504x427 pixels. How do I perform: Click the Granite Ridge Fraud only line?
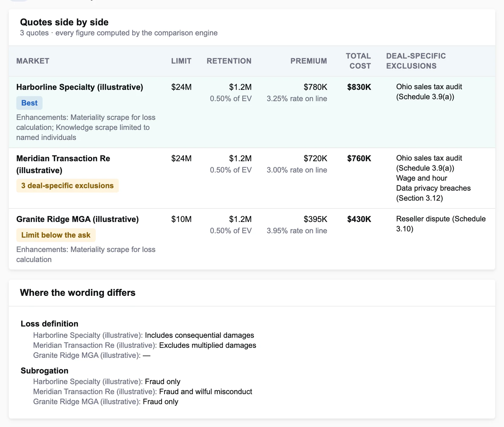[106, 402]
